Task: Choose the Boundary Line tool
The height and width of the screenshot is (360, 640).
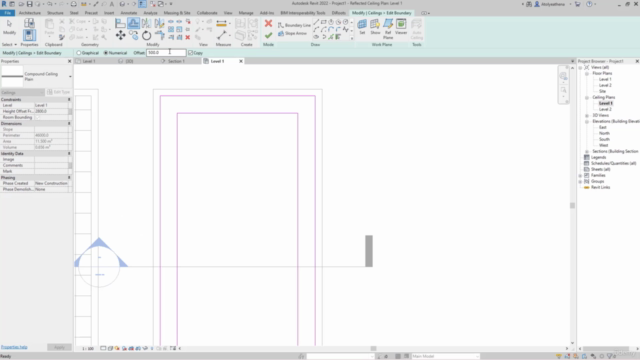Action: pyautogui.click(x=294, y=25)
